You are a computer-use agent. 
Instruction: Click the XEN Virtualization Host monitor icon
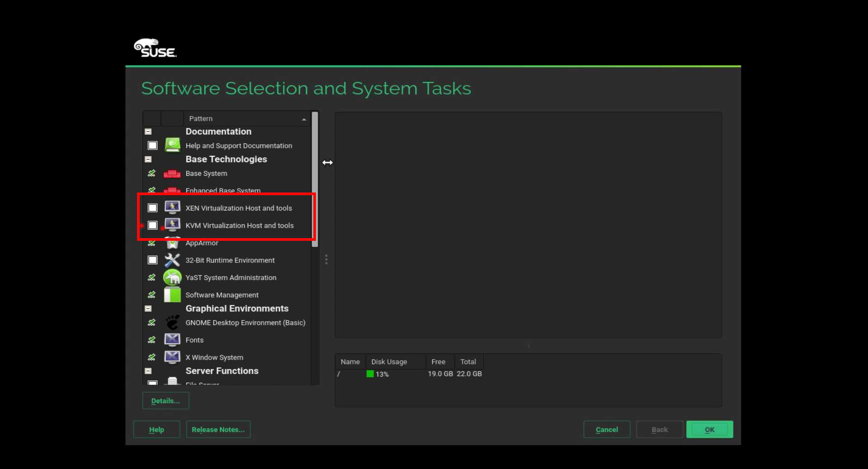[x=172, y=208]
